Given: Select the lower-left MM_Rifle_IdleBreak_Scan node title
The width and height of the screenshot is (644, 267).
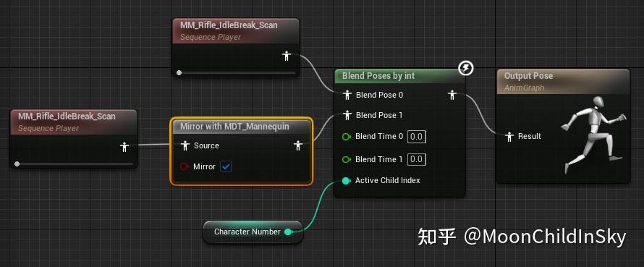Looking at the screenshot, I should [x=67, y=116].
